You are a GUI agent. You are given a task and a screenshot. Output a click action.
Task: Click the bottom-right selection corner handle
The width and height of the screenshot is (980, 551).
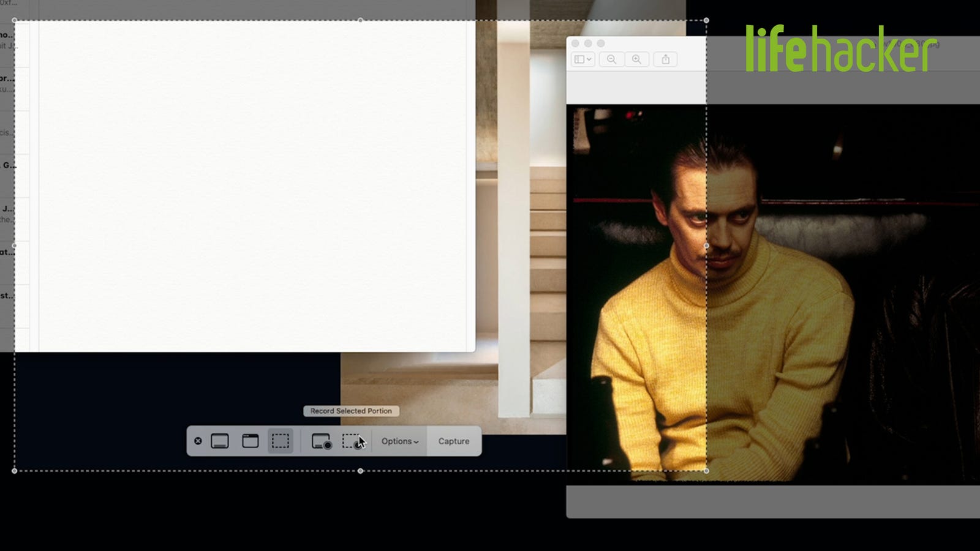tap(706, 471)
